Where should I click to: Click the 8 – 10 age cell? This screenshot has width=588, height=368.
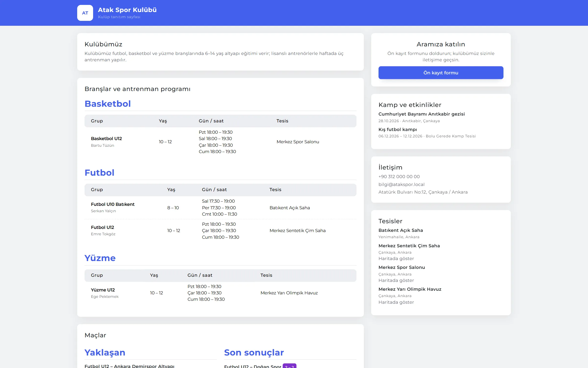pos(173,208)
